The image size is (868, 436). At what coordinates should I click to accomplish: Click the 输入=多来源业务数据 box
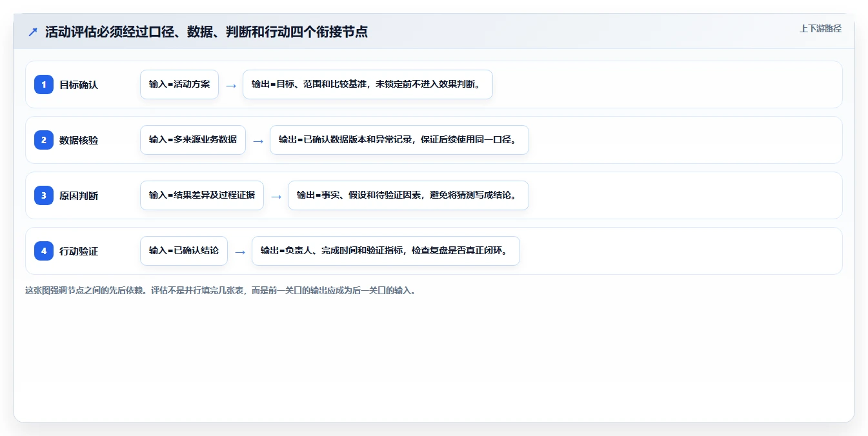pos(193,140)
